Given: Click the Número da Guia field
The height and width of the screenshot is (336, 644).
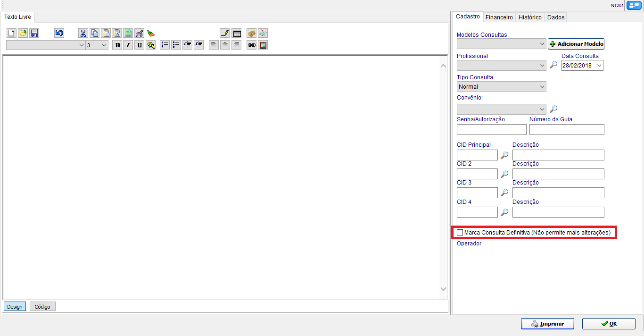Looking at the screenshot, I should tap(566, 130).
